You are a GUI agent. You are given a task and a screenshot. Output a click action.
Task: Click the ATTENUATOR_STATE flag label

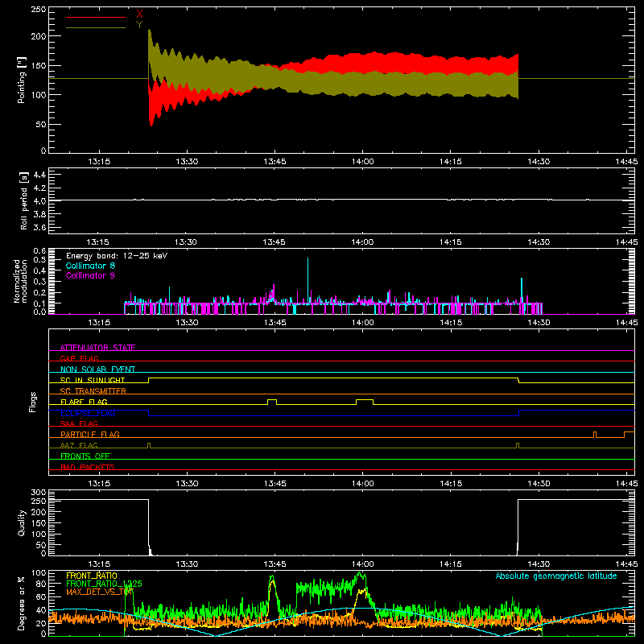point(97,348)
